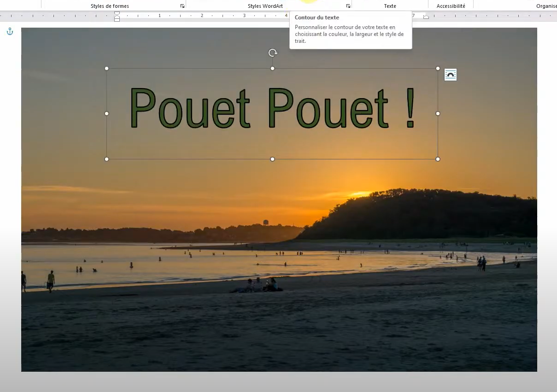Open the Styles de formes dialog launcher
This screenshot has height=392, width=557.
[x=182, y=6]
